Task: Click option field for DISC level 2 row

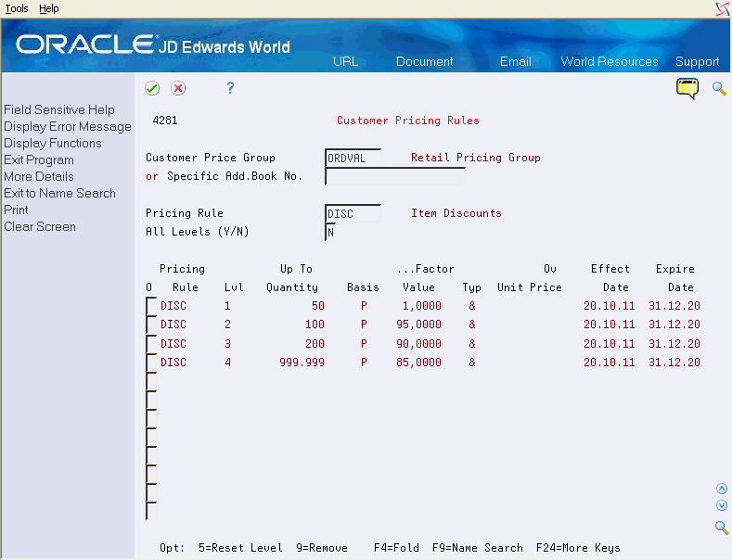Action: 151,325
